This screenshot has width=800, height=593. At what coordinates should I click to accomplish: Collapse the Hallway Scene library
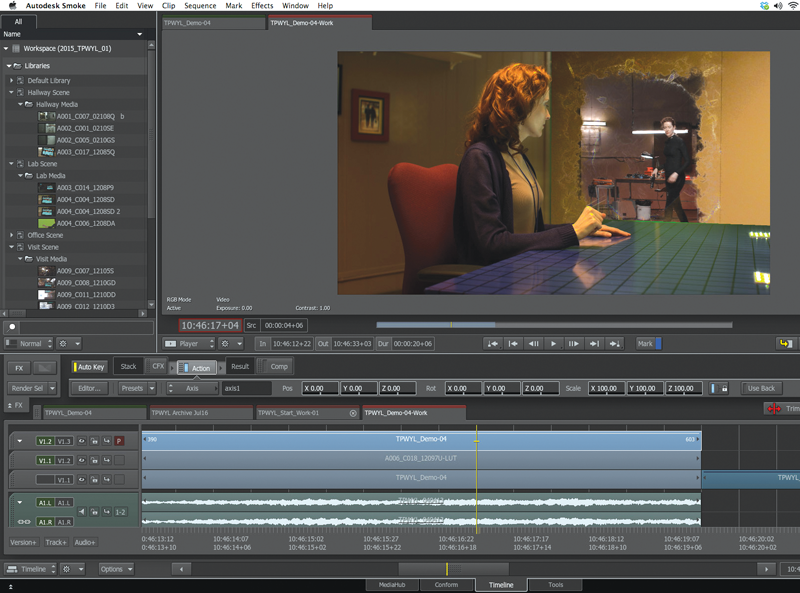[11, 92]
